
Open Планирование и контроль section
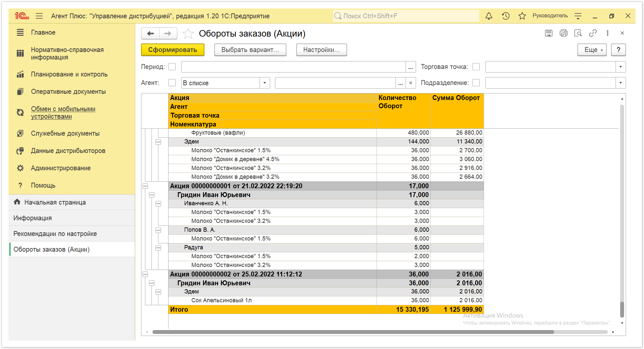click(69, 74)
